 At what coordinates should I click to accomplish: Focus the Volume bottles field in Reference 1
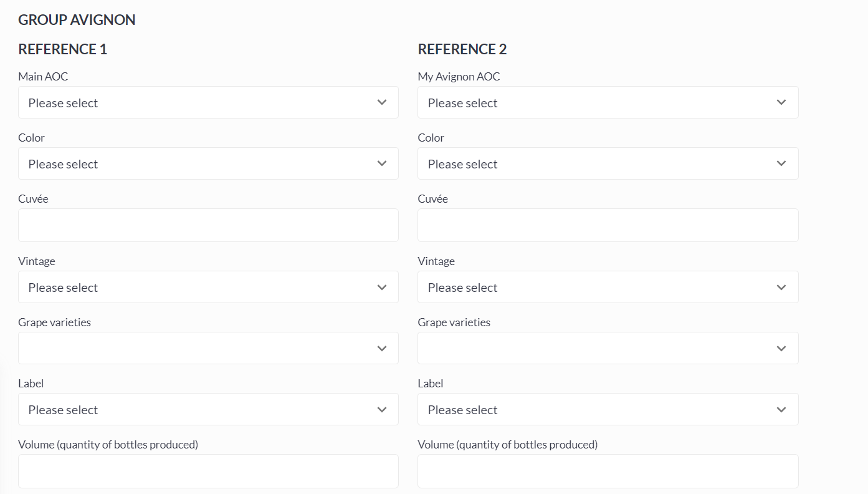[x=208, y=471]
